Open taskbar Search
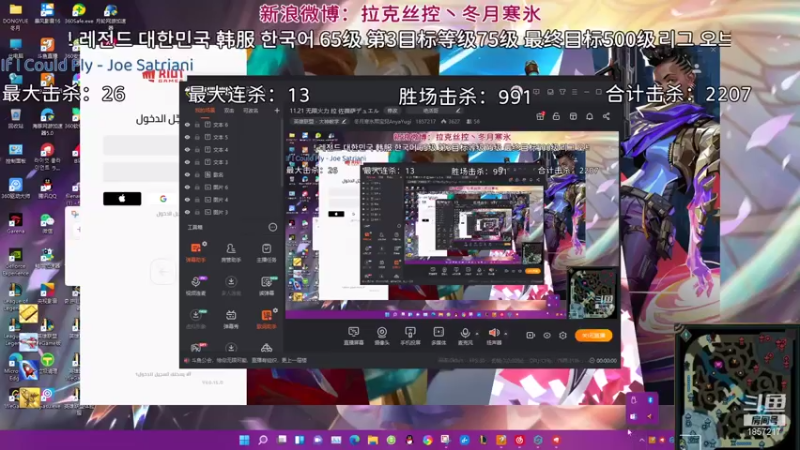Viewport: 800px width, 450px height. click(x=263, y=440)
